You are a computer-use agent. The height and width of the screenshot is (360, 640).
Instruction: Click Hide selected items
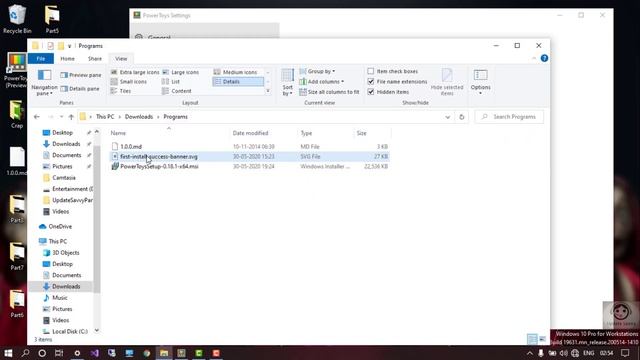[x=447, y=82]
